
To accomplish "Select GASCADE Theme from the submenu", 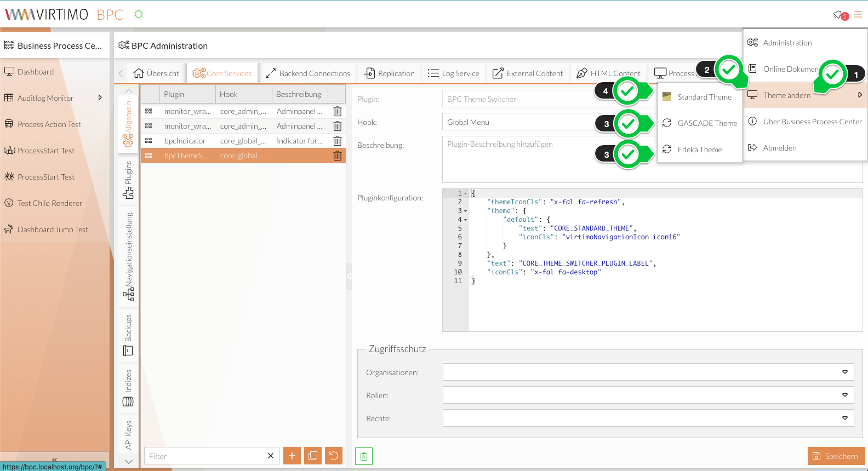I will [707, 123].
